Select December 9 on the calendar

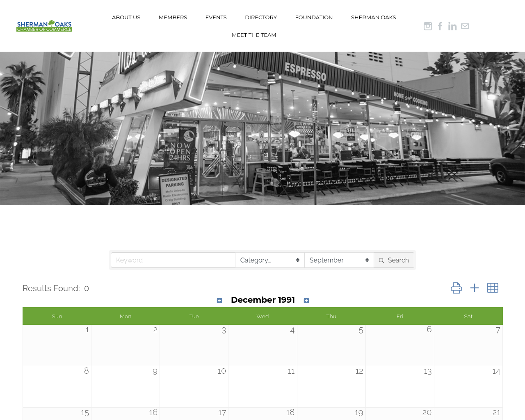pos(126,387)
